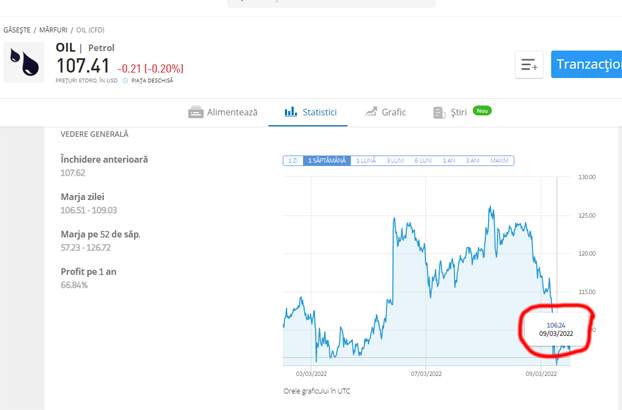Set chart range to 6 LUNI
The image size is (622, 410).
click(423, 160)
